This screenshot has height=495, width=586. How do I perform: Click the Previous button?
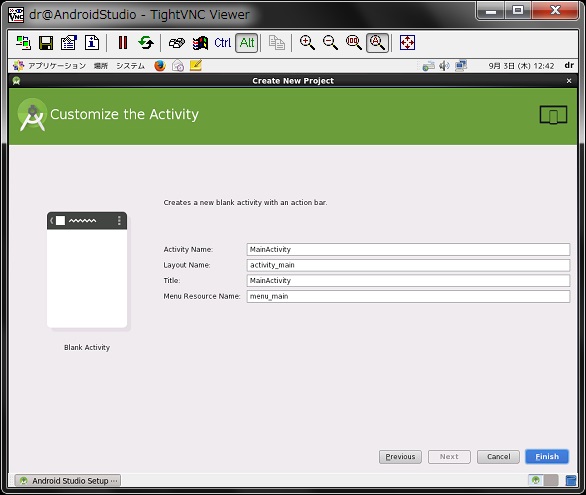(400, 457)
